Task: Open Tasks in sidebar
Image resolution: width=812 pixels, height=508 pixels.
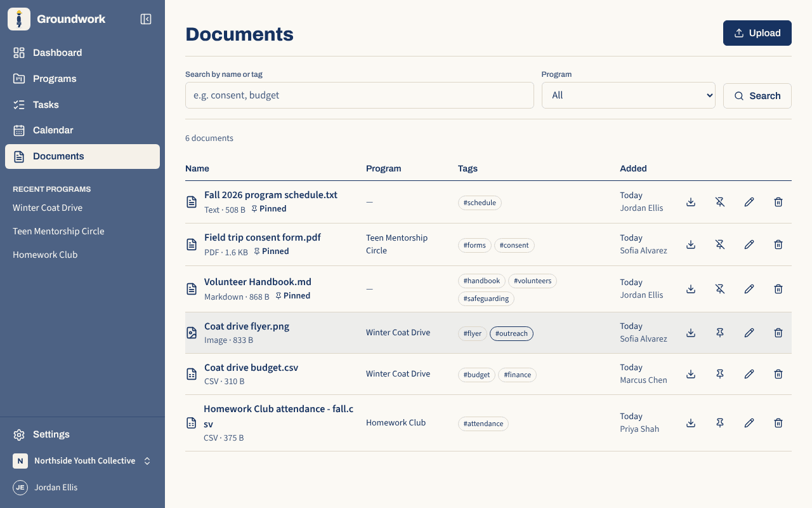Action: tap(82, 105)
